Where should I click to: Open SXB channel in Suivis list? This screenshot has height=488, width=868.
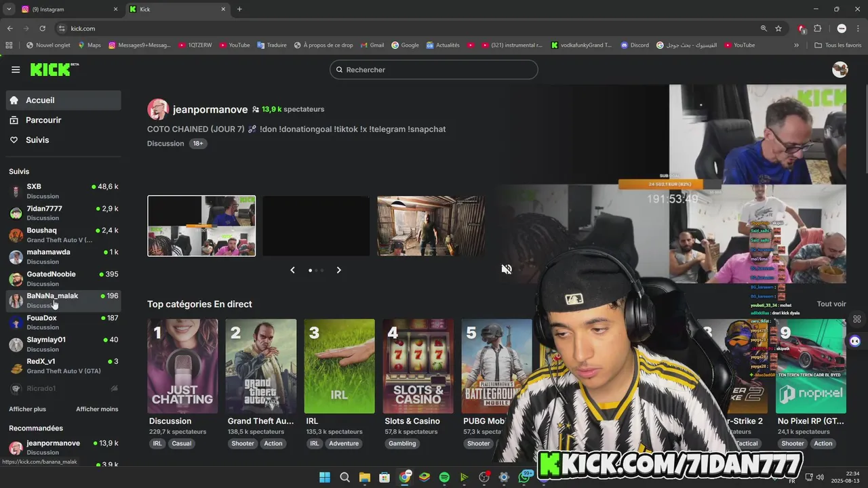pos(64,191)
